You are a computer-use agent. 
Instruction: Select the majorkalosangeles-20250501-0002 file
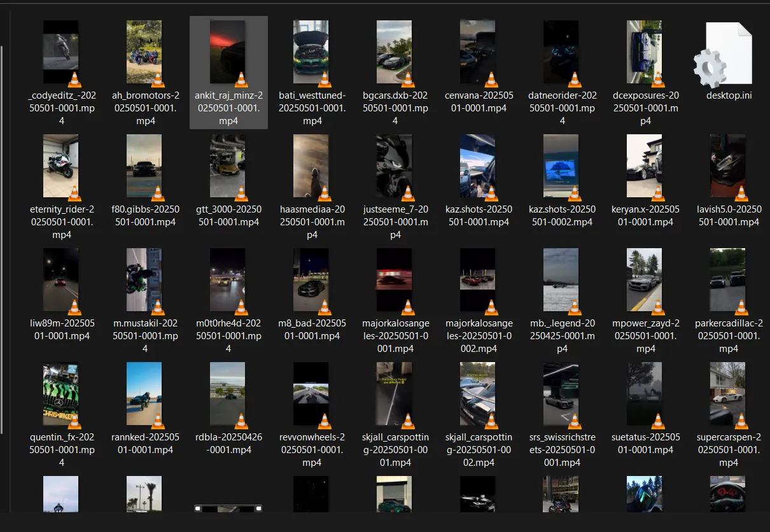(478, 280)
